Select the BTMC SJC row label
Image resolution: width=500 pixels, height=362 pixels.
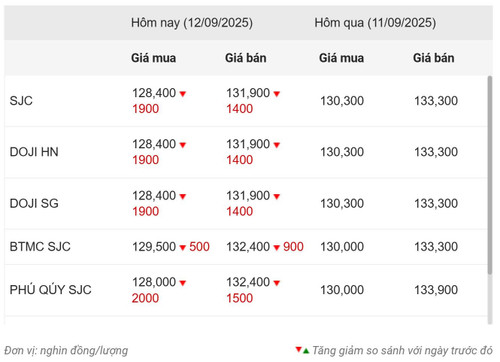click(x=40, y=247)
